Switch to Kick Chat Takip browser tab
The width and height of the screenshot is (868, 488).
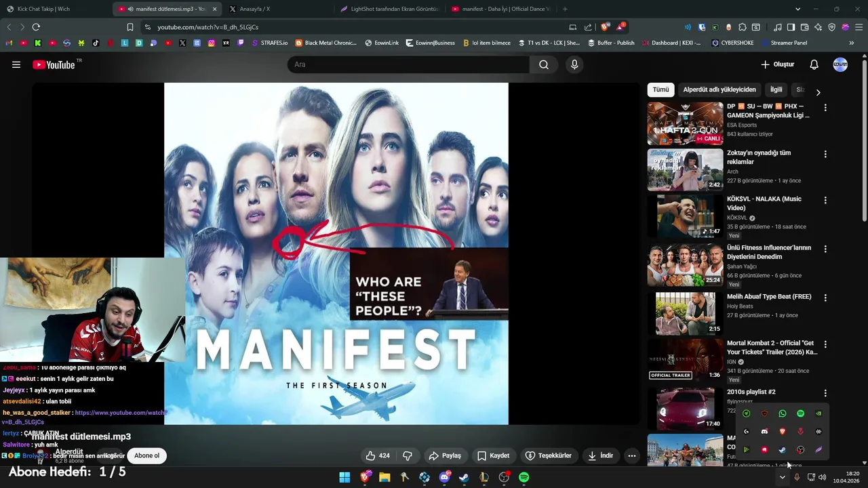tap(54, 9)
